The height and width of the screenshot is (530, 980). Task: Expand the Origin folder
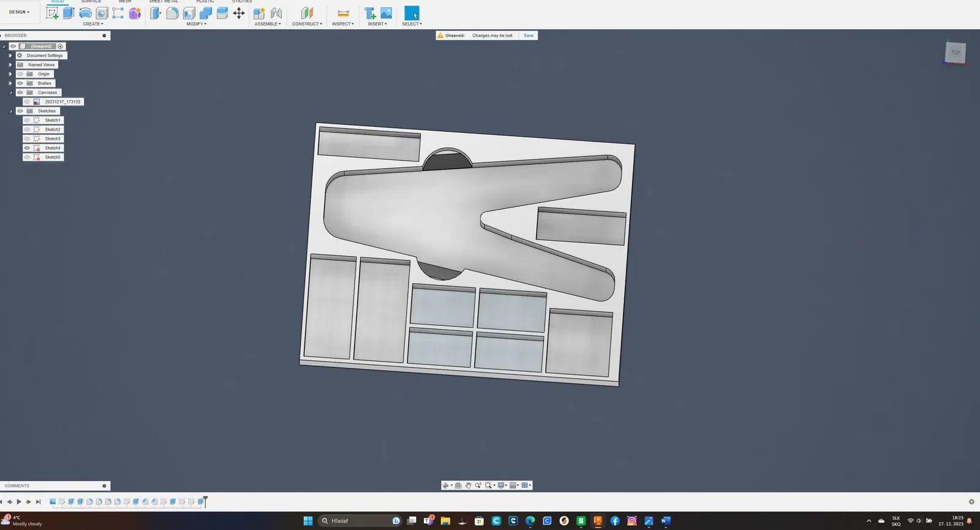10,74
